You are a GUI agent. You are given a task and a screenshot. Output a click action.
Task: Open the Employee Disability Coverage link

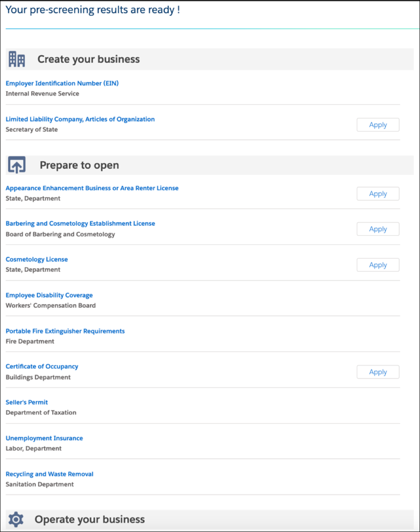point(49,295)
